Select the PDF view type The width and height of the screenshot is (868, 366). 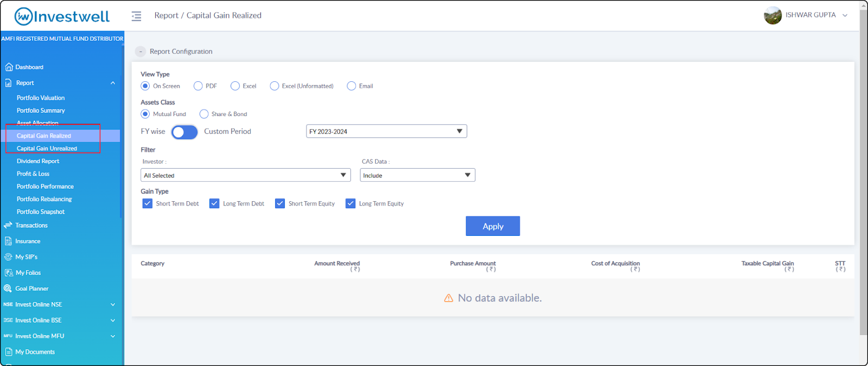[x=198, y=86]
